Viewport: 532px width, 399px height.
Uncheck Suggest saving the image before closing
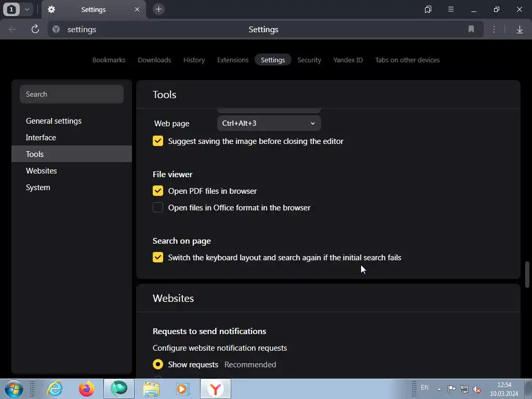click(158, 141)
